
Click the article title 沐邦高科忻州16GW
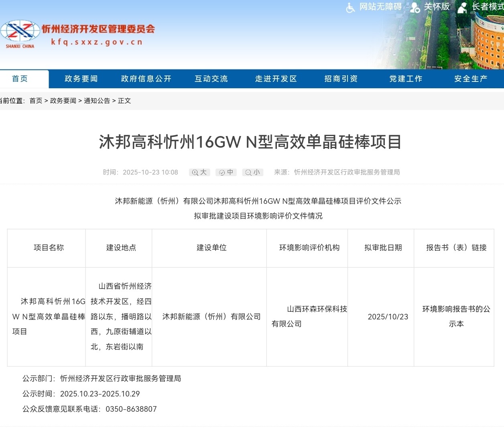pyautogui.click(x=250, y=142)
